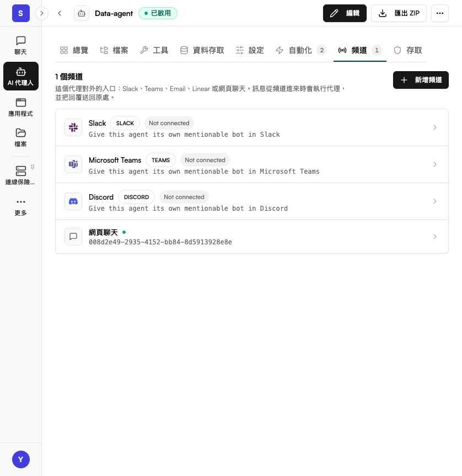This screenshot has width=462, height=476.
Task: Click the SLACK tag badge
Action: click(x=125, y=123)
